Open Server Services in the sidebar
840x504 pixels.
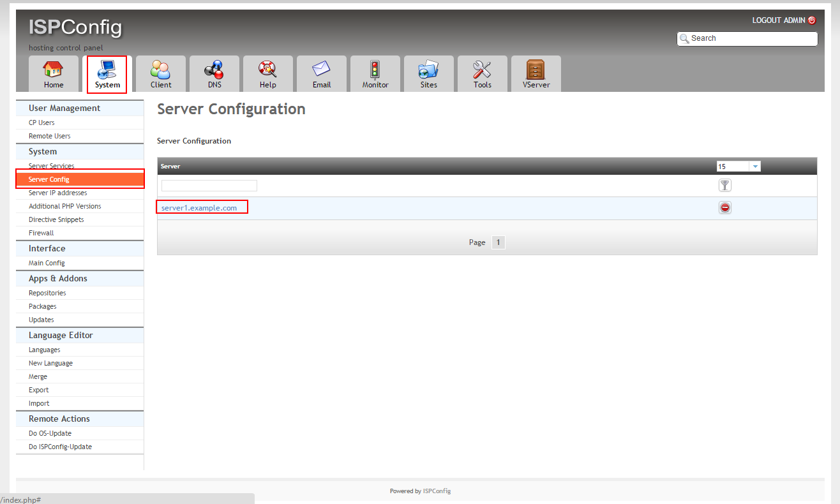(x=80, y=166)
